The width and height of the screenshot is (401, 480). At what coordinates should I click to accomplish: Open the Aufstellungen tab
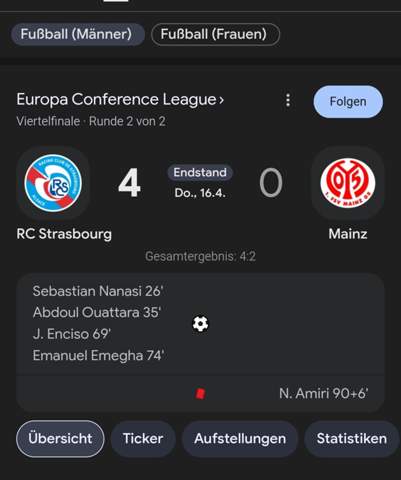click(240, 439)
